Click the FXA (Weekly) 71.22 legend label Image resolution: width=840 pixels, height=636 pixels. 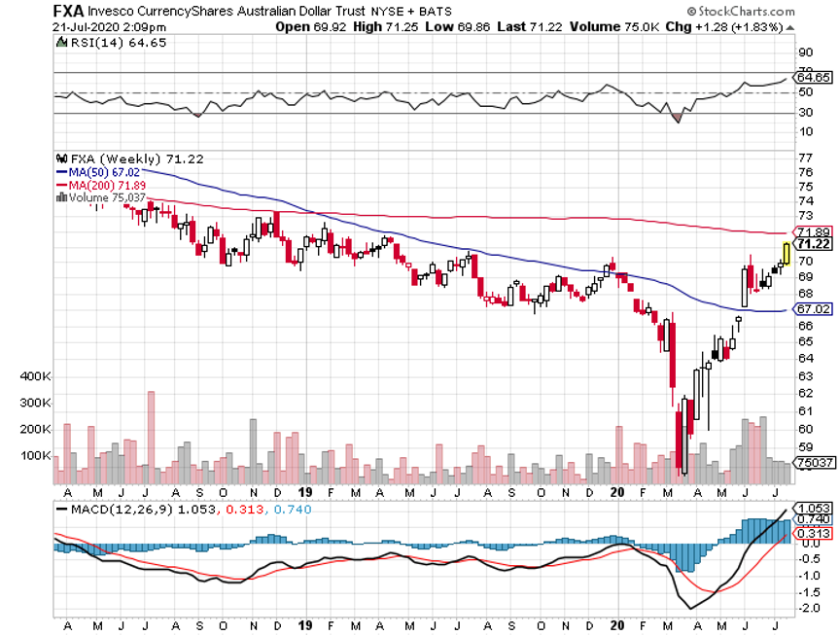click(137, 159)
